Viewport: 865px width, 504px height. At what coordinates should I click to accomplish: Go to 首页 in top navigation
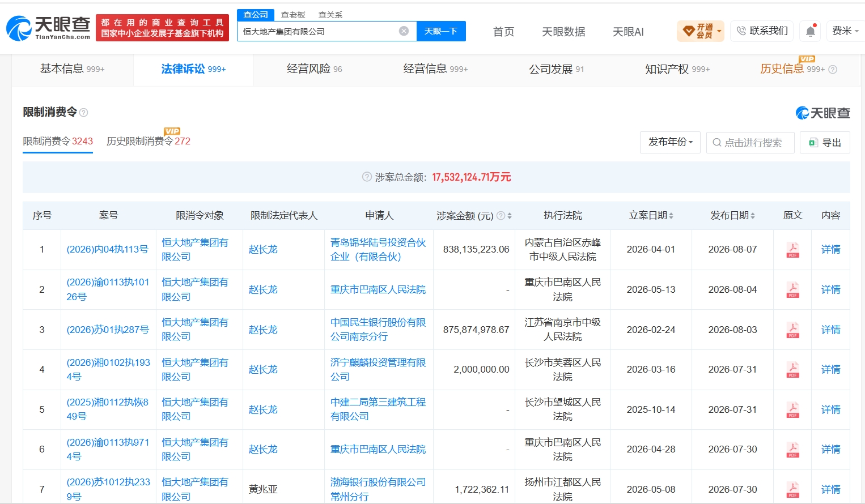coord(503,32)
